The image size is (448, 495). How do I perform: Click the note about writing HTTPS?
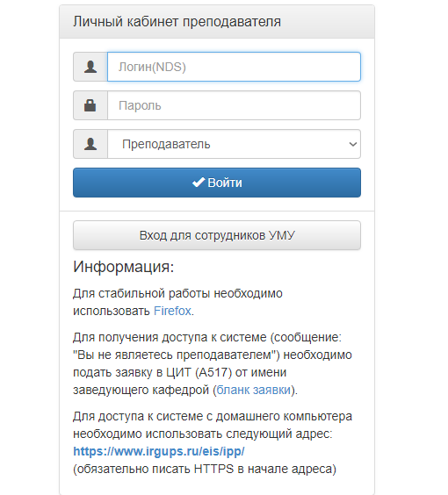205,469
